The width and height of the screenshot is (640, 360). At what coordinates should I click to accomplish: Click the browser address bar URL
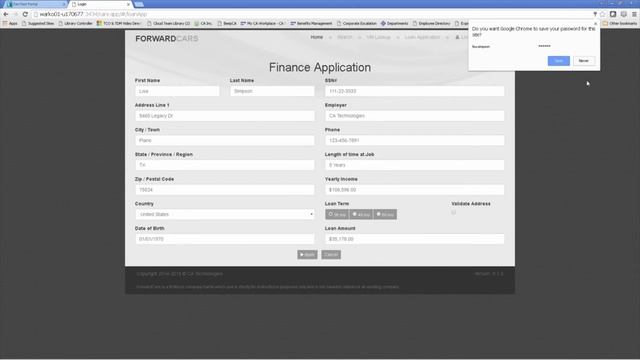coord(93,14)
